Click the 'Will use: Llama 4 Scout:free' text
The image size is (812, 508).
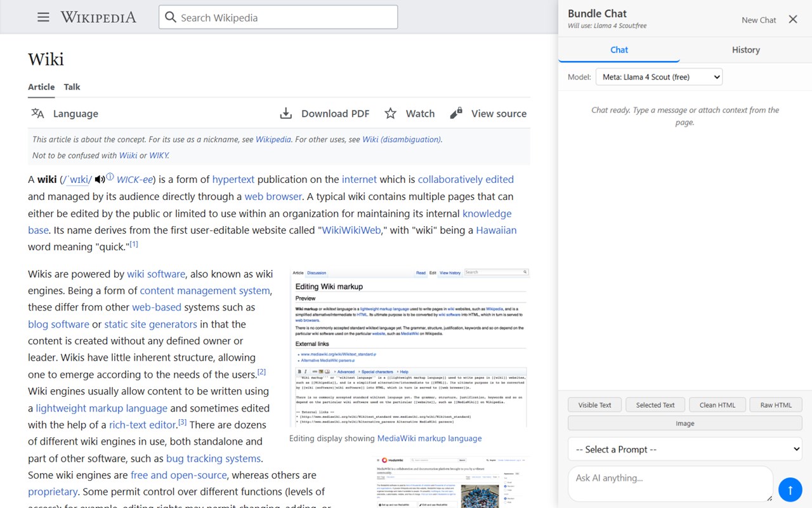tap(607, 26)
